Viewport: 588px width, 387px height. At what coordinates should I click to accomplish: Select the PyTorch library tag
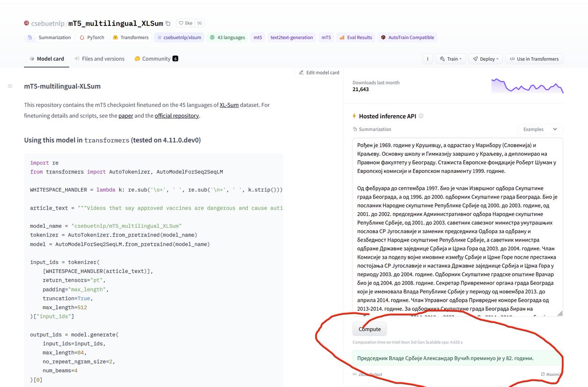(x=91, y=37)
